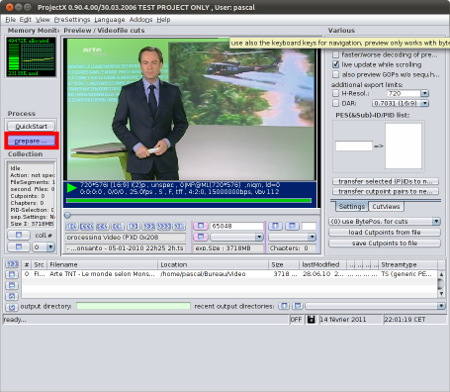Click the Streamtype column header
Image resolution: width=450 pixels, height=392 pixels.
tap(408, 265)
